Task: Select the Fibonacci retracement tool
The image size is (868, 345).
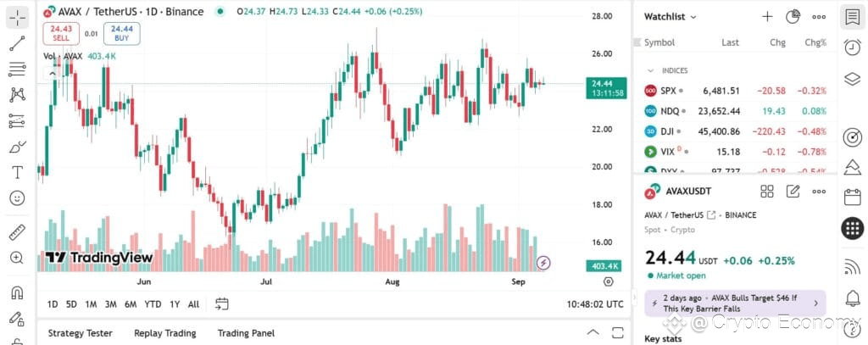Action: [17, 70]
